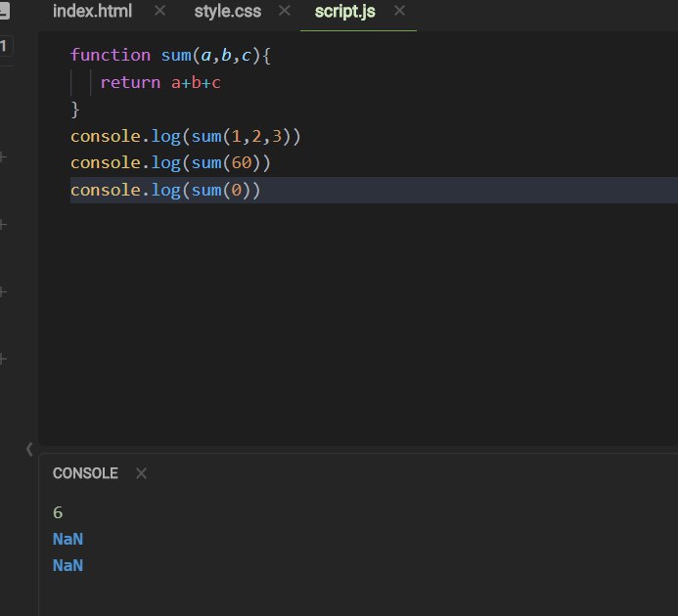The width and height of the screenshot is (678, 616).
Task: Place cursor on return a+b+c line
Action: [x=160, y=82]
